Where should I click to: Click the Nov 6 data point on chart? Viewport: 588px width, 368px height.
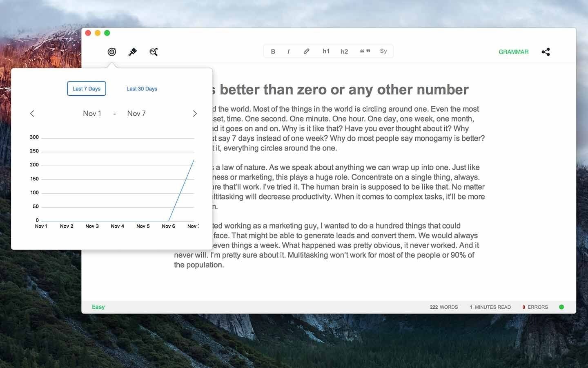point(169,220)
